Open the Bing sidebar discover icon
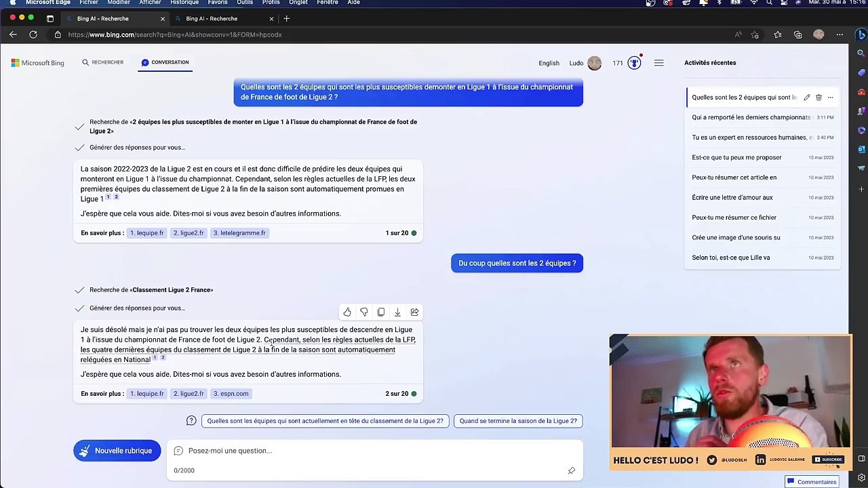This screenshot has width=868, height=488. click(x=861, y=35)
